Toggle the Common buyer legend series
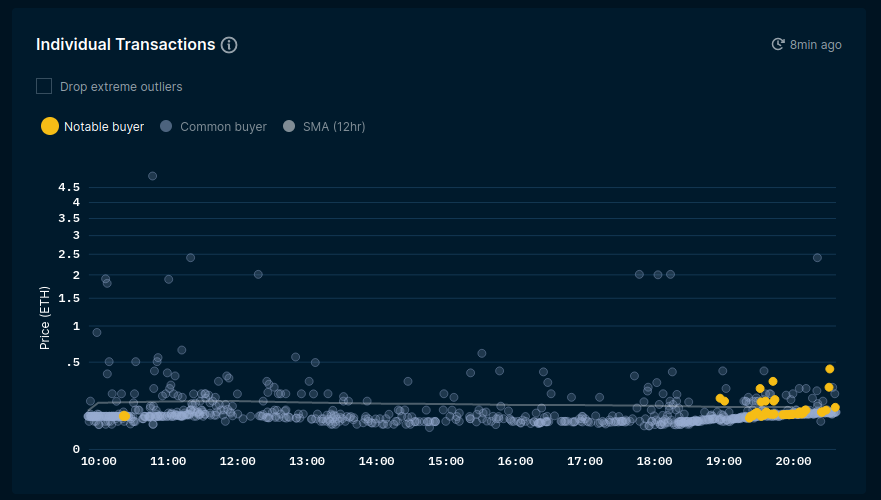Screen dimensions: 881x500 [214, 126]
